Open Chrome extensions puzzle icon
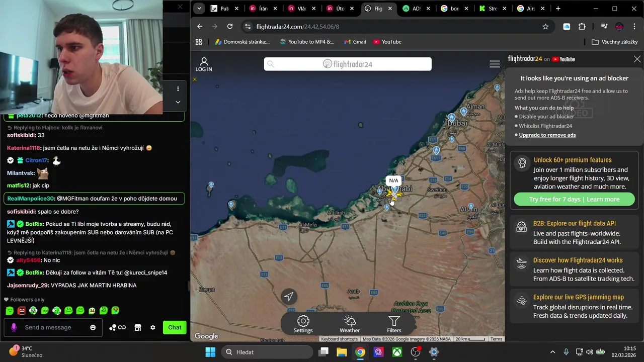The width and height of the screenshot is (644, 362). pos(582,26)
